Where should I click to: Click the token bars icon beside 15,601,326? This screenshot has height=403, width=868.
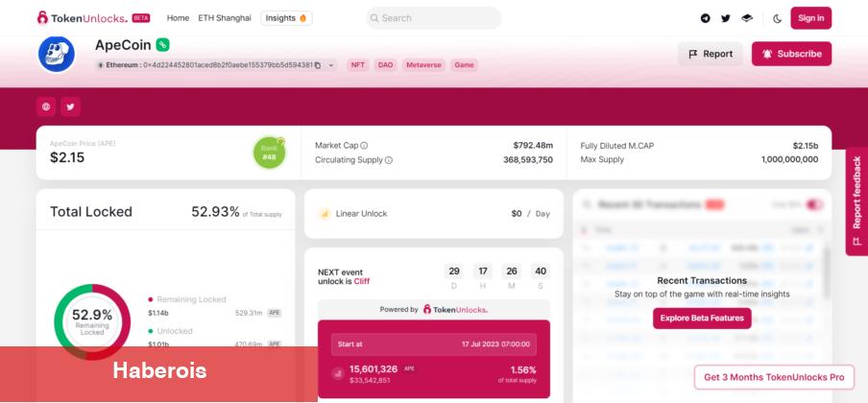(338, 373)
